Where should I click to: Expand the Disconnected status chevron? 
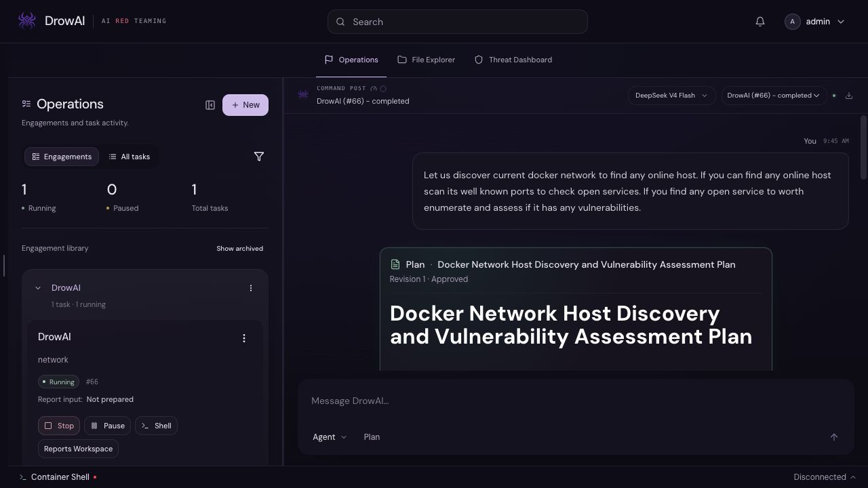click(853, 477)
